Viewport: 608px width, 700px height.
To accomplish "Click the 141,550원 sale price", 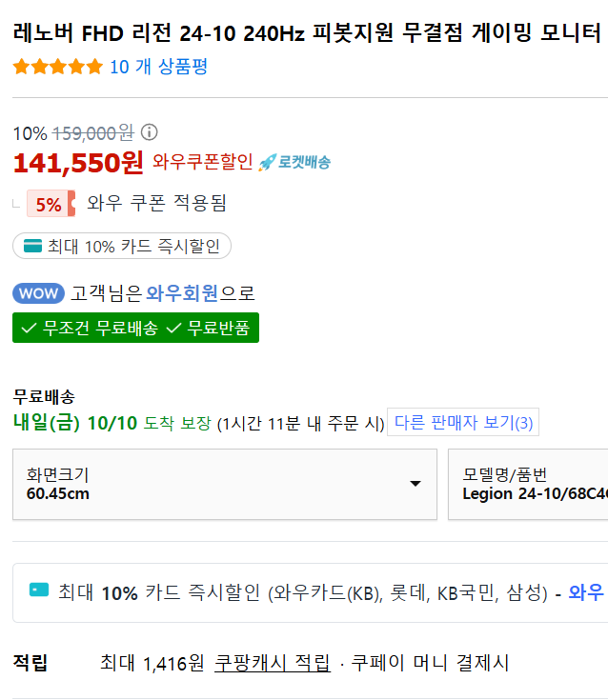I will tap(78, 163).
